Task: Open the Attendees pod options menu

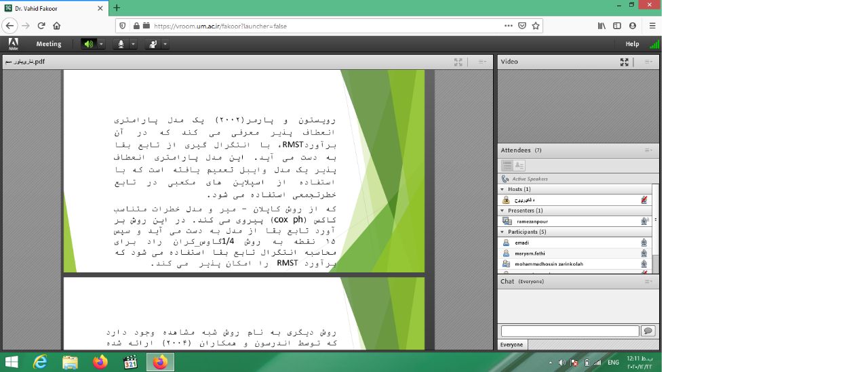Action: point(648,150)
